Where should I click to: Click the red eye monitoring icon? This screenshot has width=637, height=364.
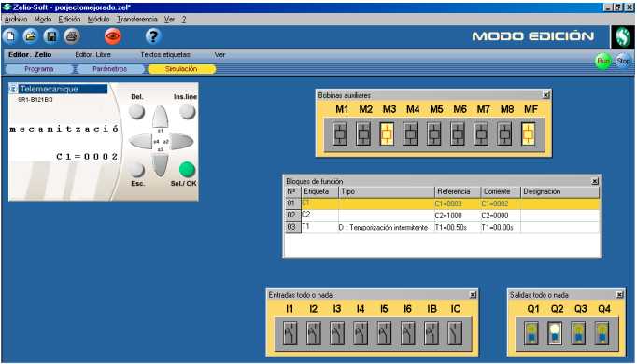[x=112, y=36]
